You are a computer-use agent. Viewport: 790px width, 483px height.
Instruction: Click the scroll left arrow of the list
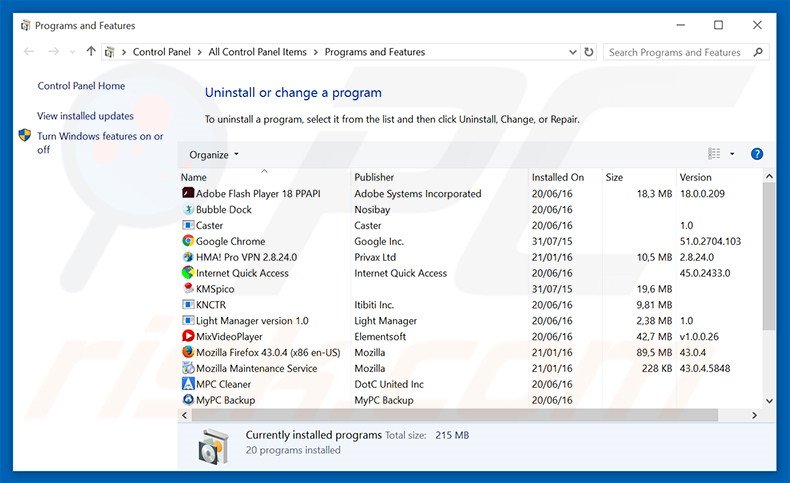pyautogui.click(x=184, y=415)
